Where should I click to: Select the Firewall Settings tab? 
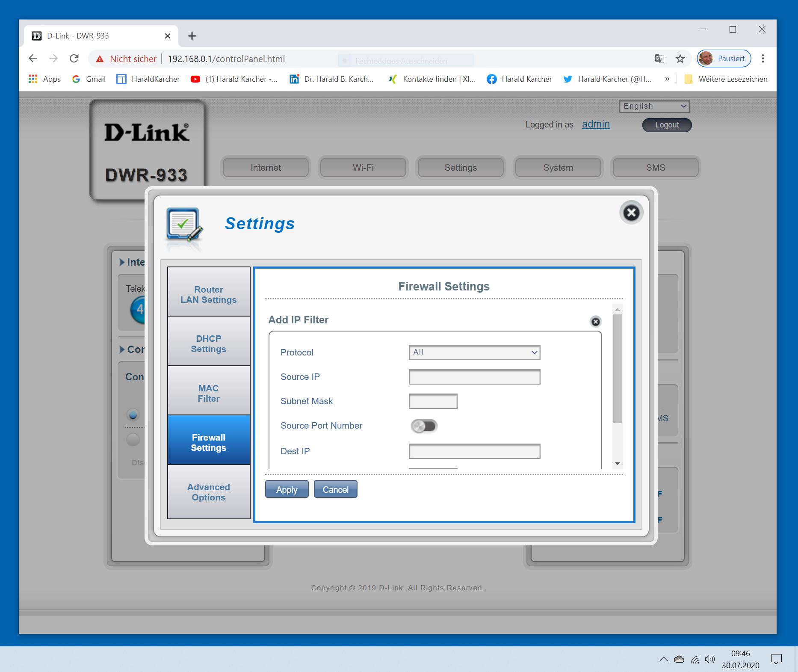coord(209,440)
